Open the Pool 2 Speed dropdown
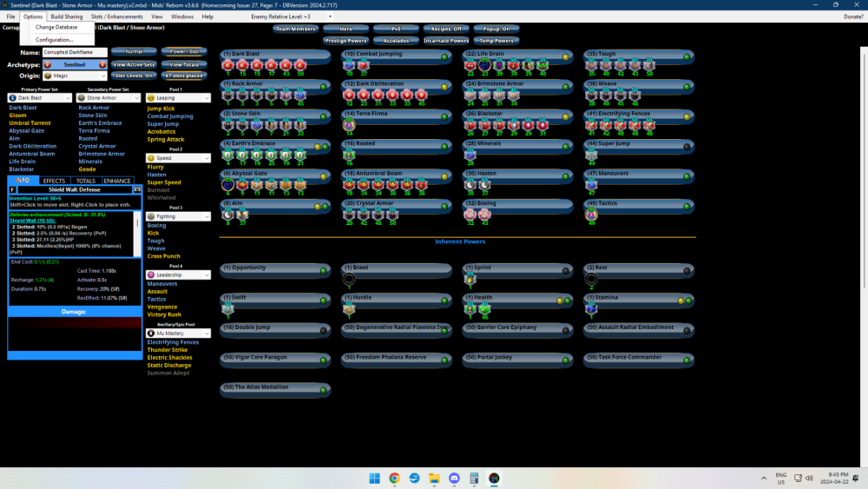The image size is (868, 489). 178,158
